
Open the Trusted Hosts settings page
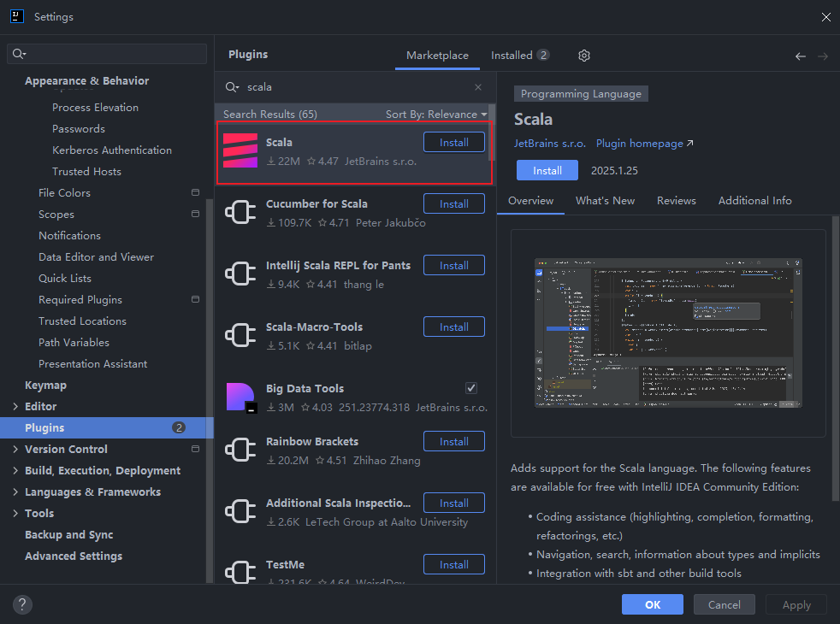[x=86, y=172]
